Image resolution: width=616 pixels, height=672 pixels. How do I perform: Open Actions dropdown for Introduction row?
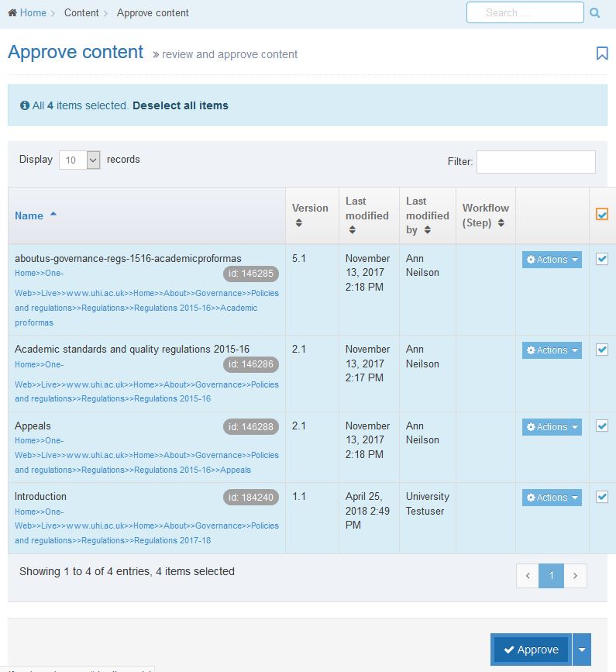pos(552,498)
